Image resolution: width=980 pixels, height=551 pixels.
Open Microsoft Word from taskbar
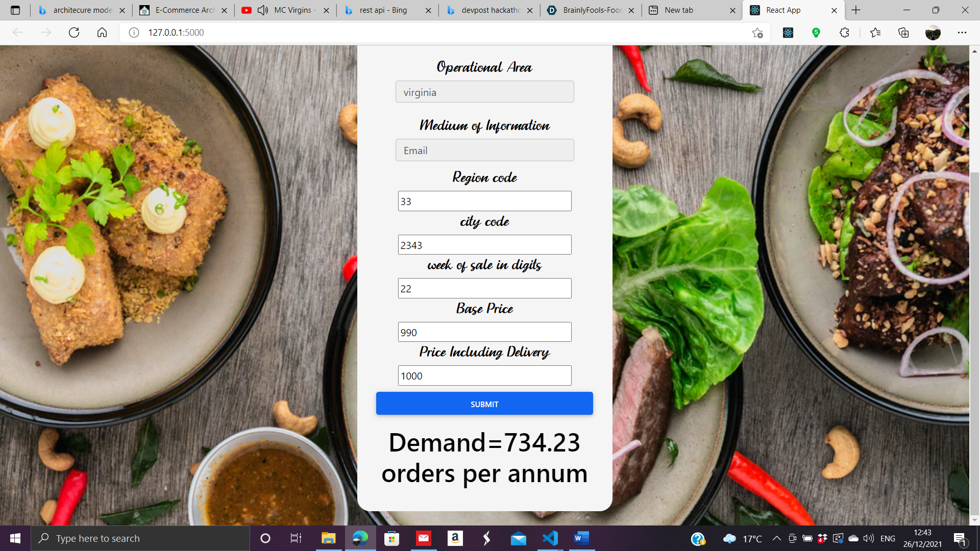click(581, 538)
